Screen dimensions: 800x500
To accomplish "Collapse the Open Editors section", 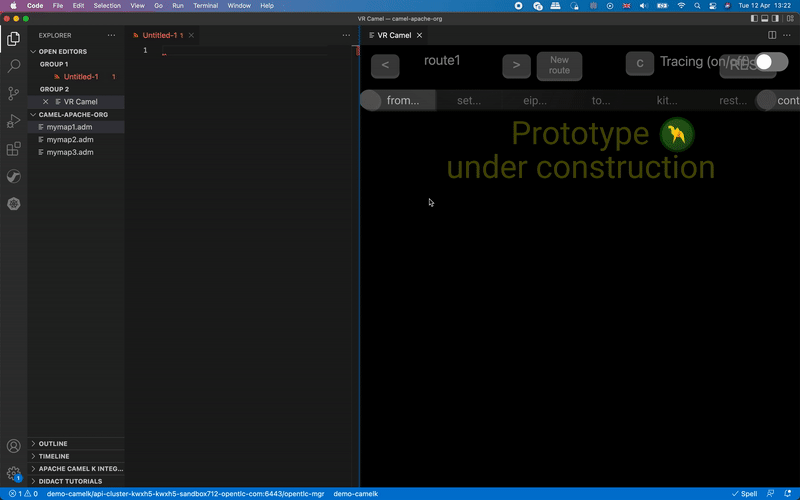I will pos(62,52).
